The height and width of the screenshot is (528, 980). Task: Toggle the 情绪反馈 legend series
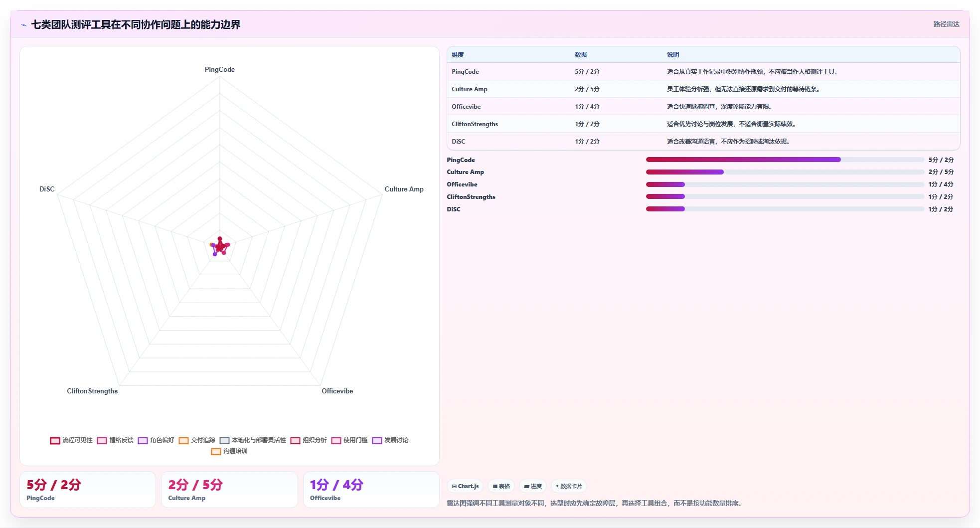(x=115, y=440)
